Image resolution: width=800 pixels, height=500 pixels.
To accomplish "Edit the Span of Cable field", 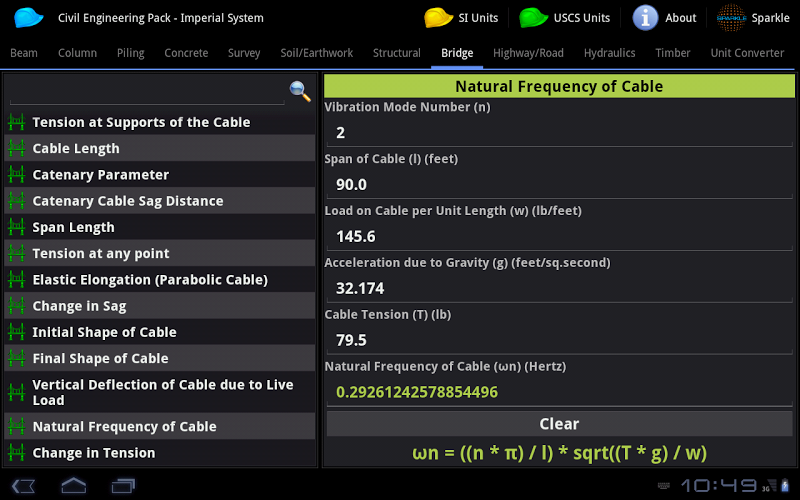I will (x=559, y=184).
